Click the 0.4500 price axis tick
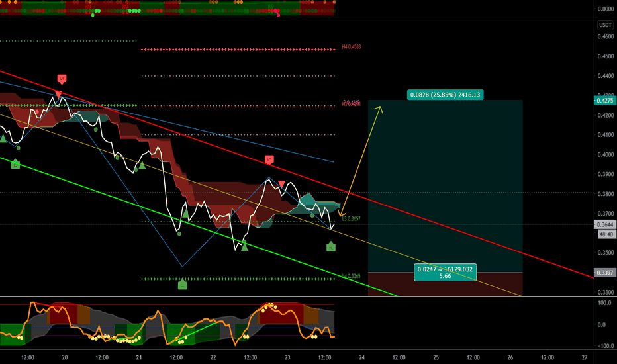This screenshot has width=617, height=364. (x=605, y=56)
